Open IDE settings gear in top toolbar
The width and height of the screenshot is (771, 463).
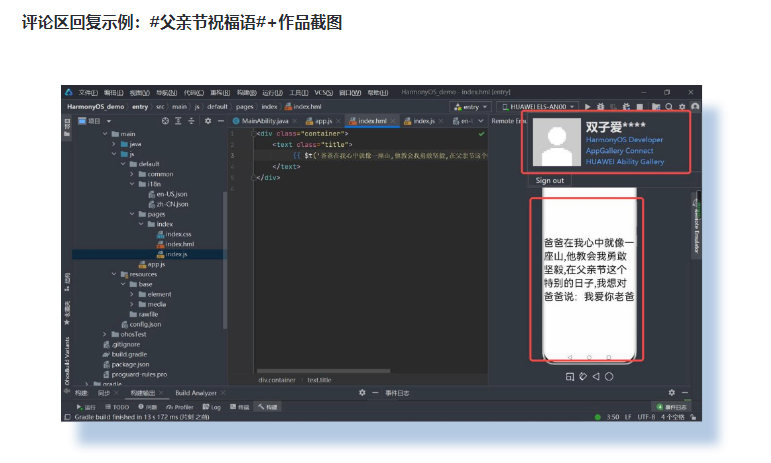pyautogui.click(x=682, y=107)
